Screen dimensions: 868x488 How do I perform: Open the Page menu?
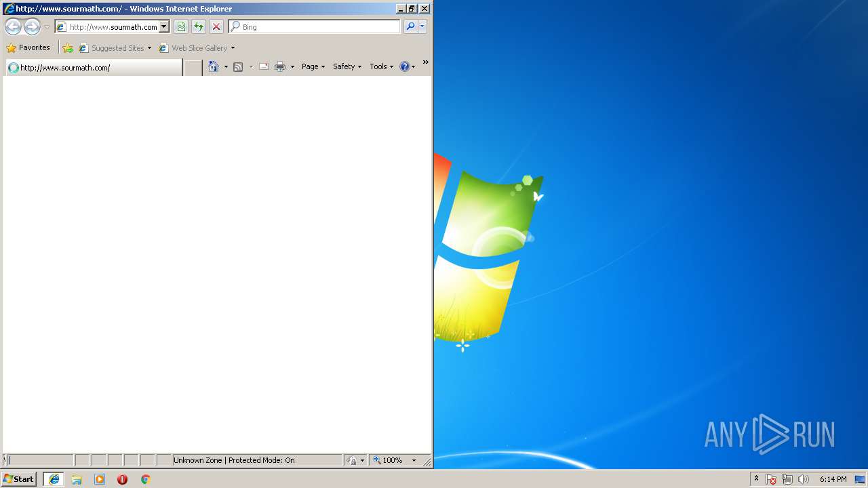pyautogui.click(x=313, y=66)
